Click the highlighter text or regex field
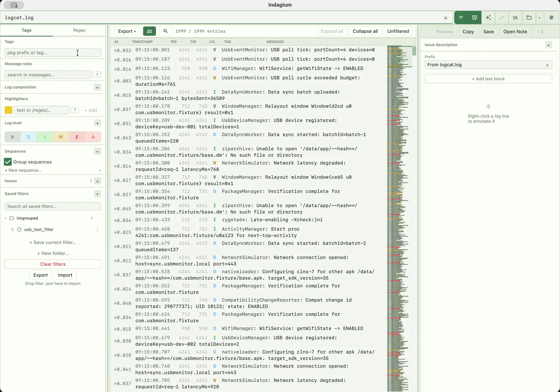560x392 pixels. 41,110
